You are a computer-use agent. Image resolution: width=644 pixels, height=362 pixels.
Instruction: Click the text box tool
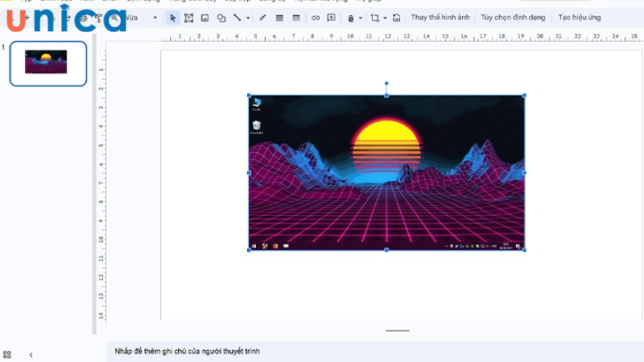[188, 18]
